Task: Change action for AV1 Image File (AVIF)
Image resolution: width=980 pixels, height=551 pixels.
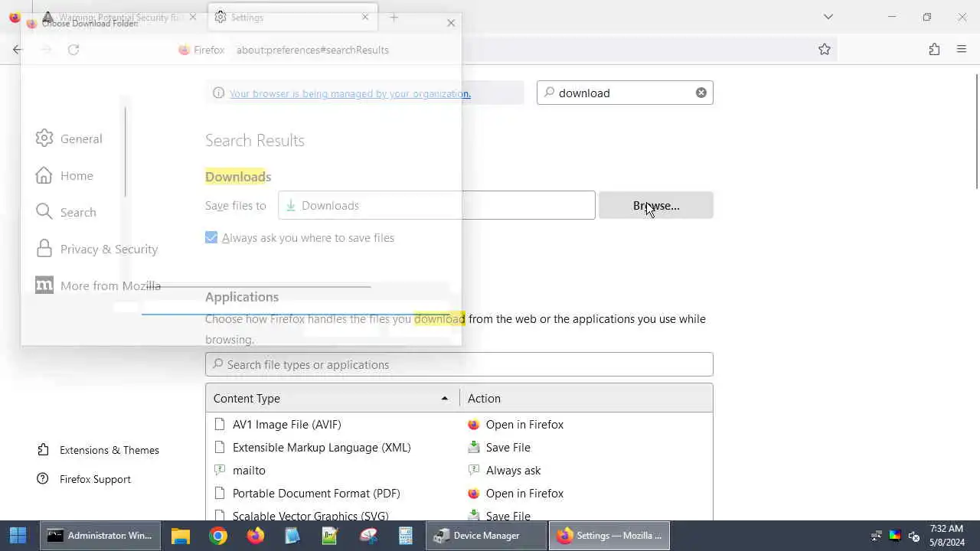Action: click(586, 424)
